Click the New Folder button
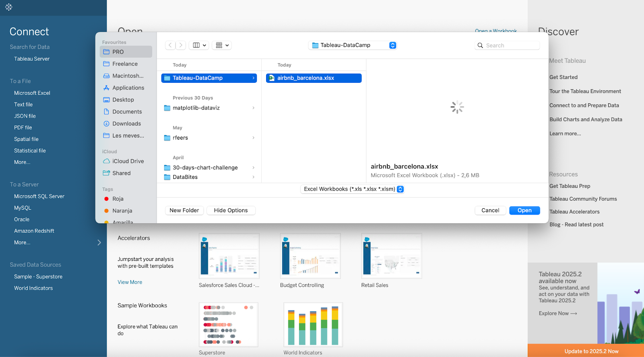 (184, 211)
